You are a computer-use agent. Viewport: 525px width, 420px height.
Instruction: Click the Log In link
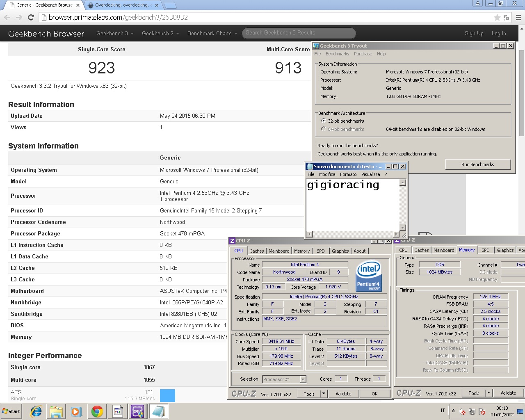499,34
